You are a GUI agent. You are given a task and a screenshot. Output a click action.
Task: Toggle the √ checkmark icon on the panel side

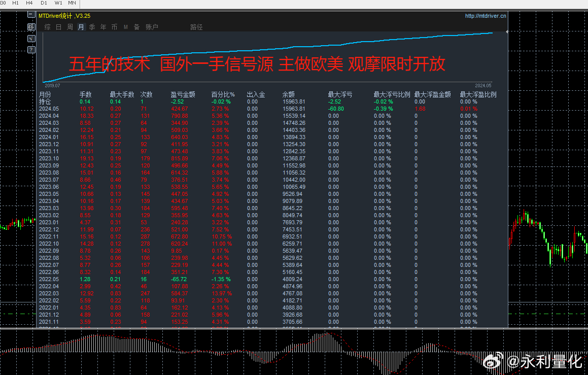31,38
